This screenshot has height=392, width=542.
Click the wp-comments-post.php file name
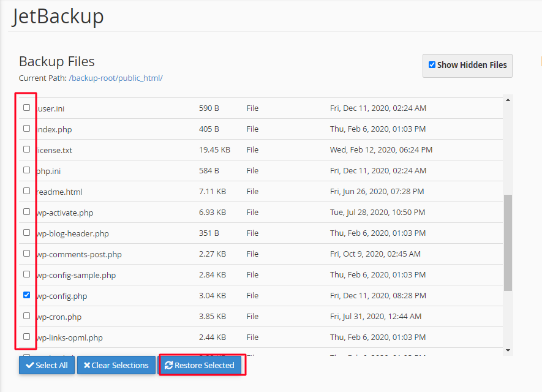coord(79,254)
